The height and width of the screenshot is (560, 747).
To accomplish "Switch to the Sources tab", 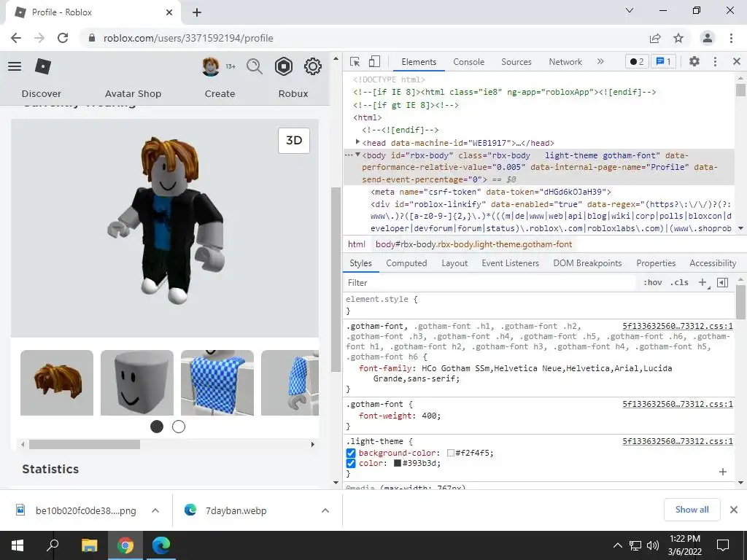I will click(x=516, y=61).
